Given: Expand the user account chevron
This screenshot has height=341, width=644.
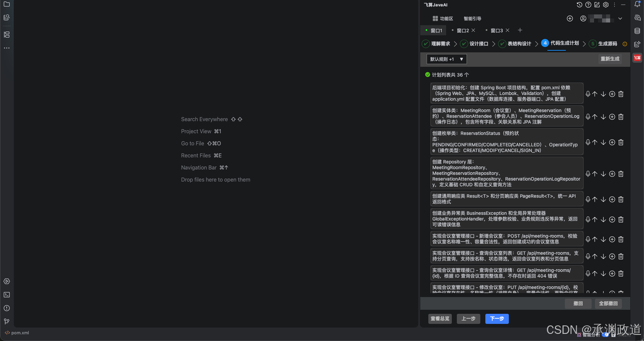Looking at the screenshot, I should pos(620,19).
